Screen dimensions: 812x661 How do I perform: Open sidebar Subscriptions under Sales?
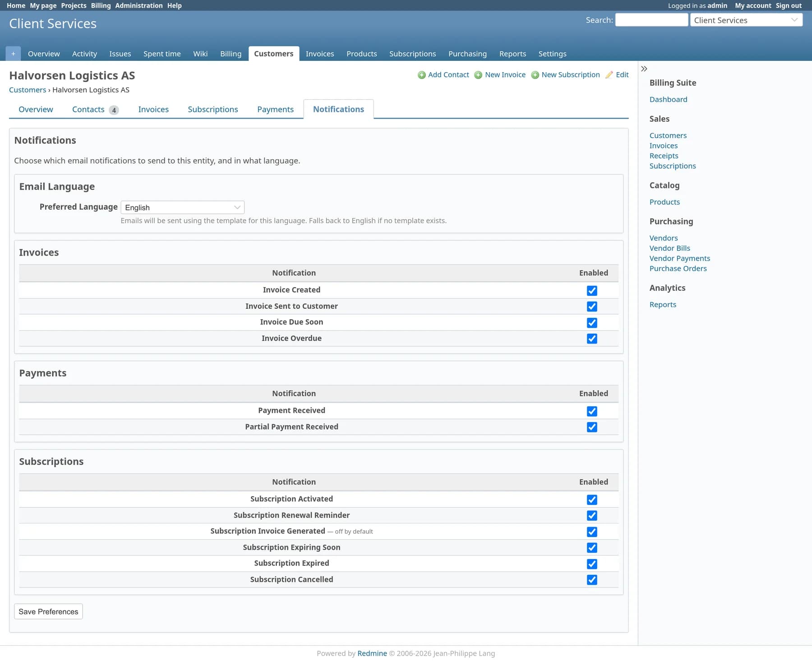[673, 166]
